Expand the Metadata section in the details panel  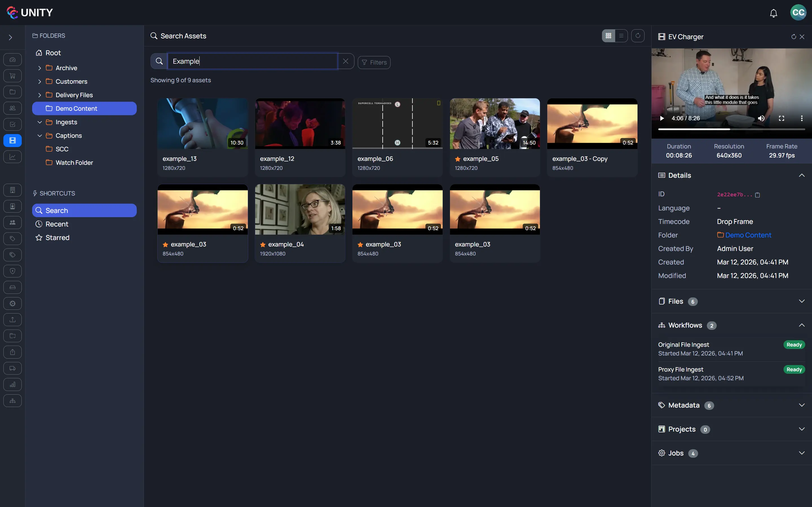tap(802, 405)
